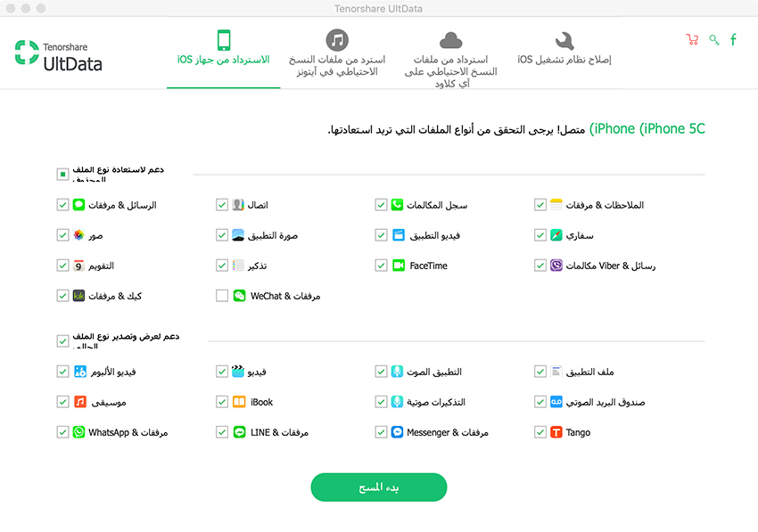758x532 pixels.
Task: Click the wrench iOS repair icon
Action: pos(564,41)
